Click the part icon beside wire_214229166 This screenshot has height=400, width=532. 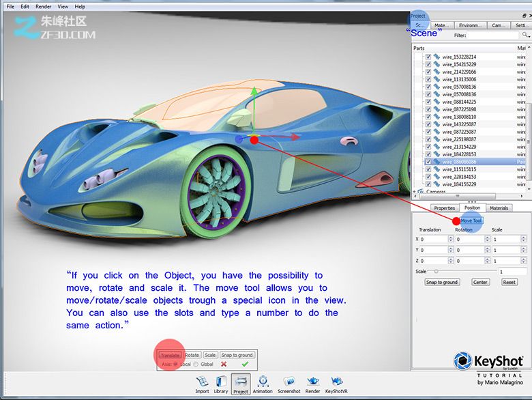pos(437,72)
